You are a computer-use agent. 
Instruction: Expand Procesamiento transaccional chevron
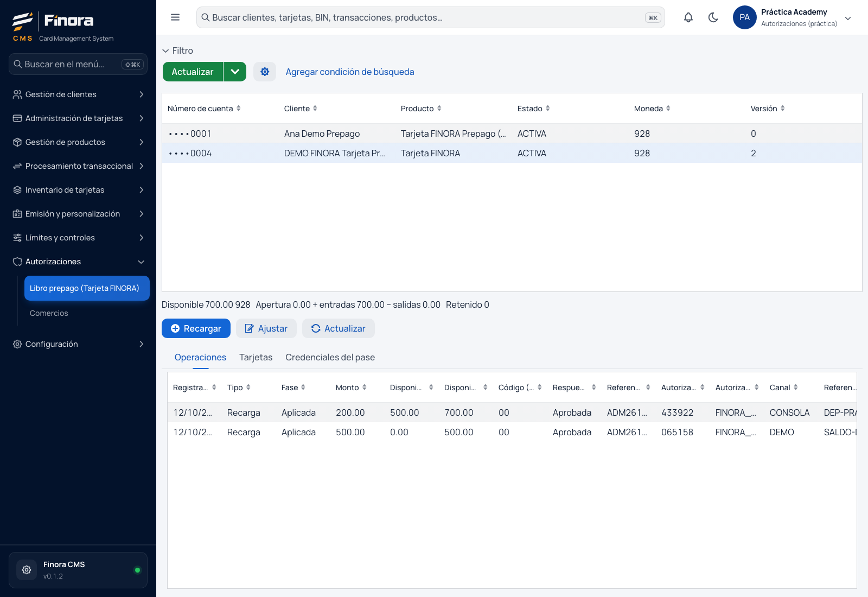point(142,166)
